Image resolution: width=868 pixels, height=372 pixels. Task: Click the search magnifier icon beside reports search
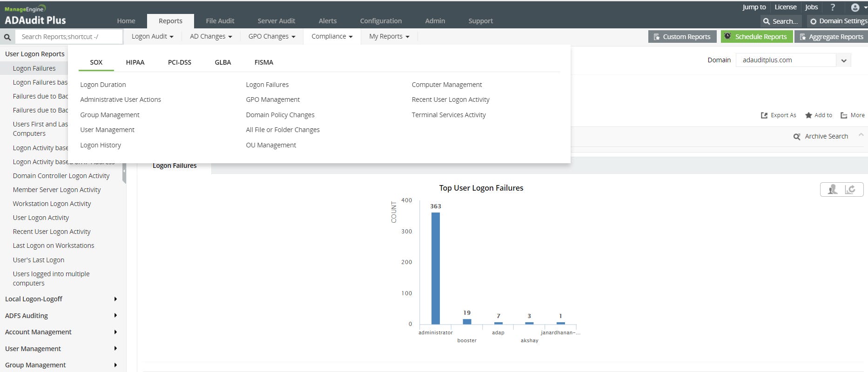[7, 37]
